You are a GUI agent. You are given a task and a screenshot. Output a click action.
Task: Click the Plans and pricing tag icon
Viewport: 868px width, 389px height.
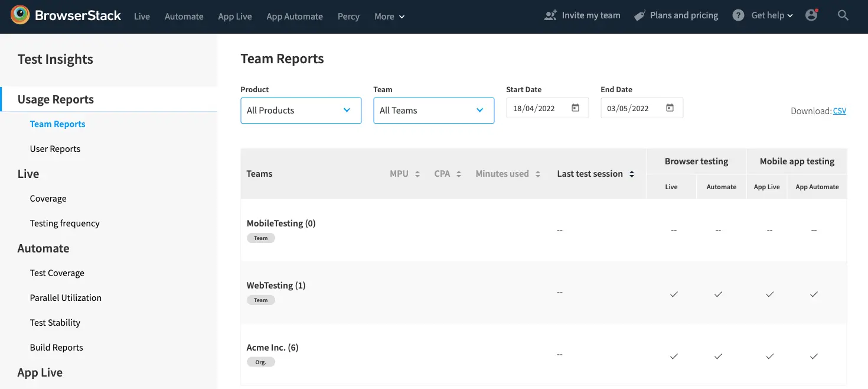click(639, 16)
